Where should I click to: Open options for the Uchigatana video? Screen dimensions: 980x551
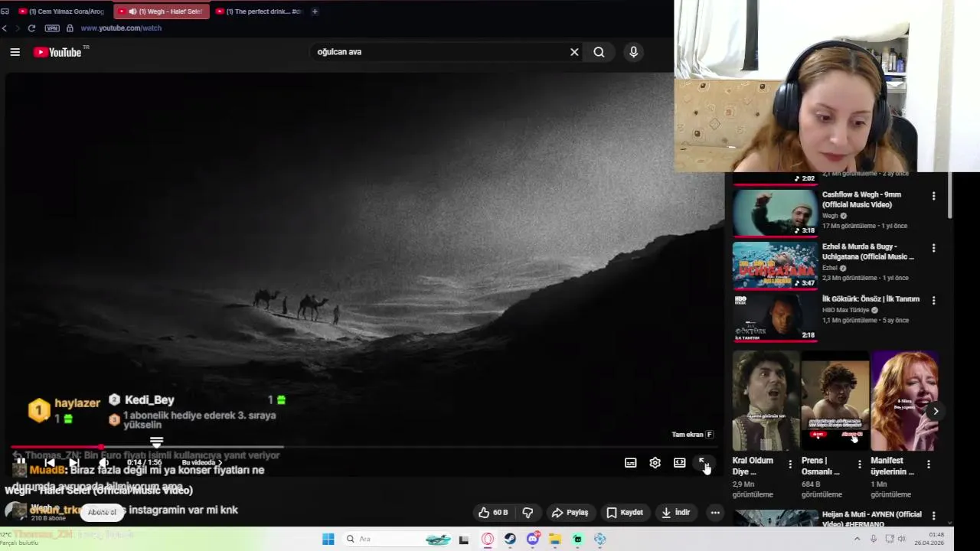pyautogui.click(x=933, y=248)
